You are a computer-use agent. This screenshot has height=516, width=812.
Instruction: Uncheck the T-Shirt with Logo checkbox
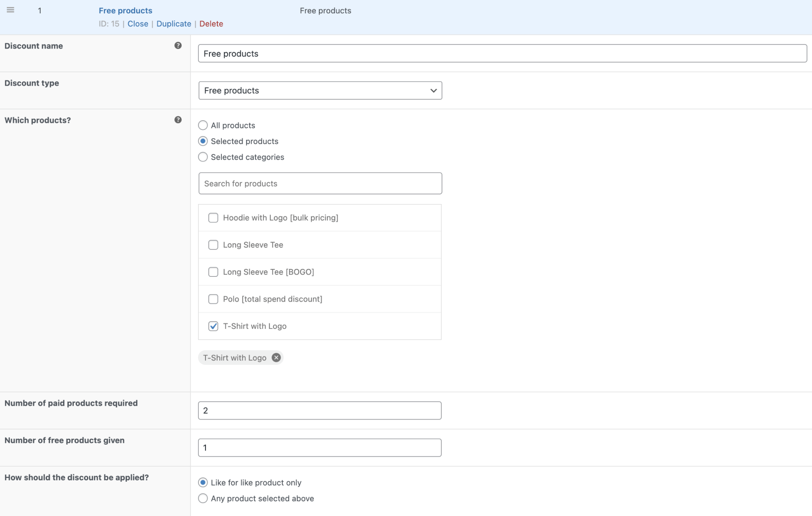coord(213,326)
